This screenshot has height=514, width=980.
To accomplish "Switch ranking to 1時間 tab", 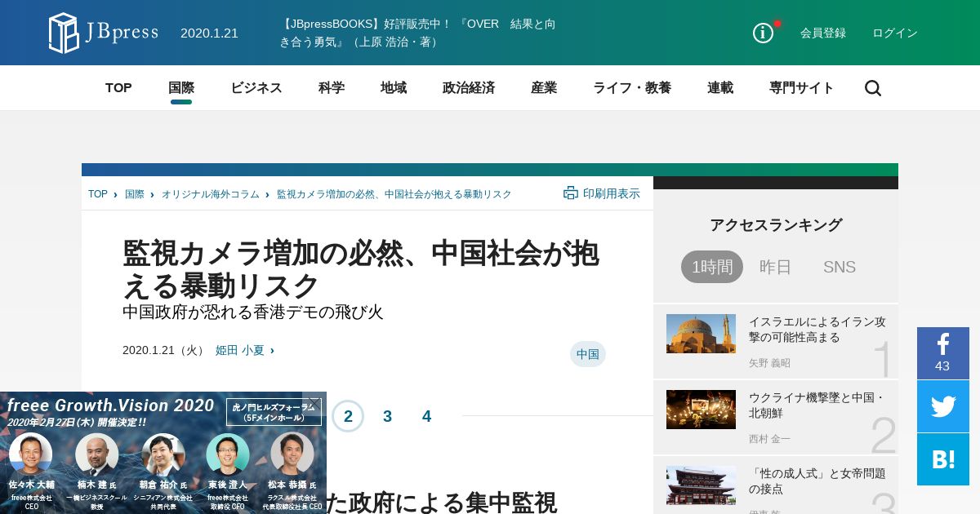I will click(712, 267).
